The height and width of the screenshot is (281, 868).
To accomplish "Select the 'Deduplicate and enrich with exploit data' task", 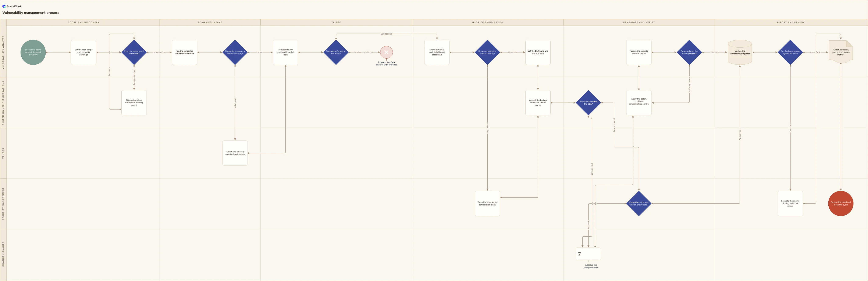I will 285,52.
